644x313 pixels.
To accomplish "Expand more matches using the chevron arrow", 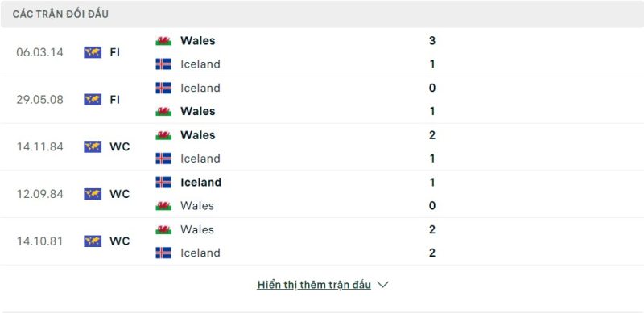I will pyautogui.click(x=382, y=285).
